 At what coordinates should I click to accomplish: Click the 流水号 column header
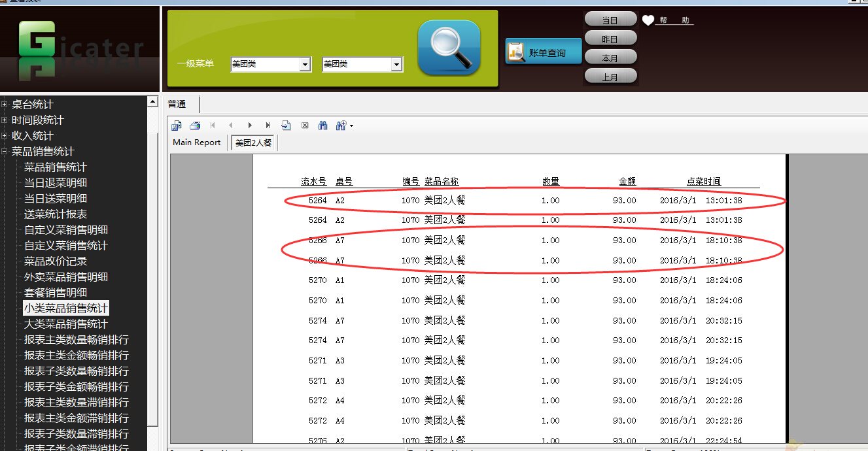313,182
